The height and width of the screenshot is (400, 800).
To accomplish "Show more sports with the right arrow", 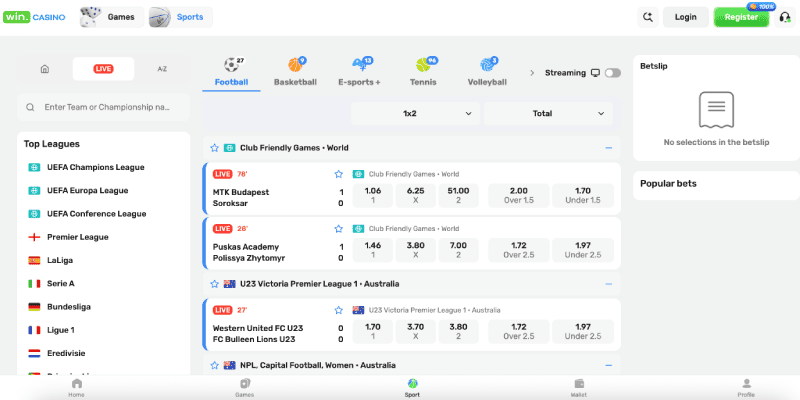I will pyautogui.click(x=532, y=73).
